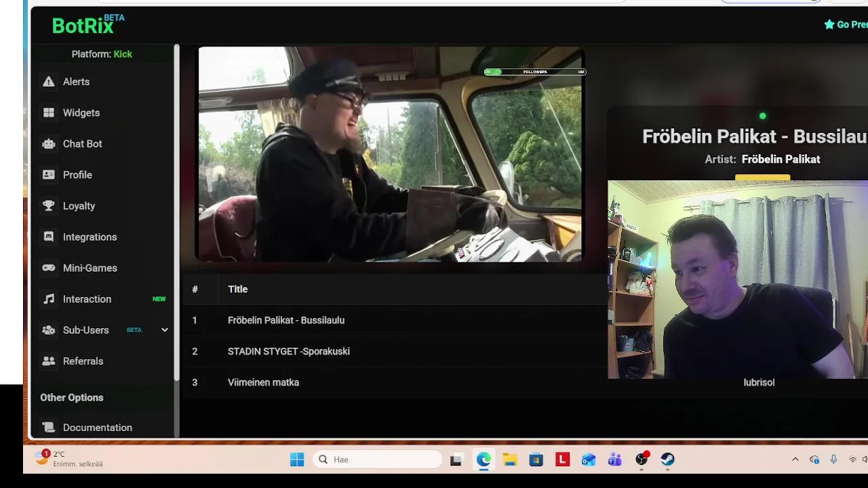The image size is (868, 488).
Task: Open the Alerts warning-triangle icon
Action: 48,81
